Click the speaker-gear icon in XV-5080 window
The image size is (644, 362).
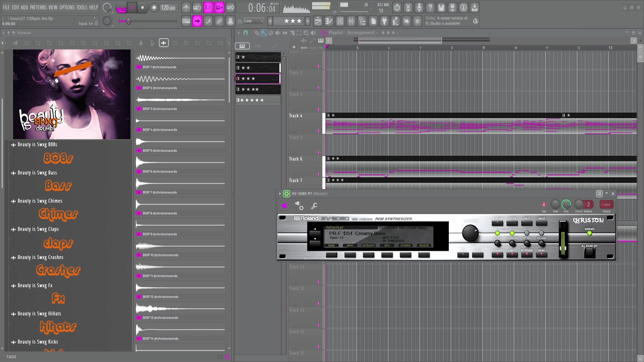pos(299,206)
